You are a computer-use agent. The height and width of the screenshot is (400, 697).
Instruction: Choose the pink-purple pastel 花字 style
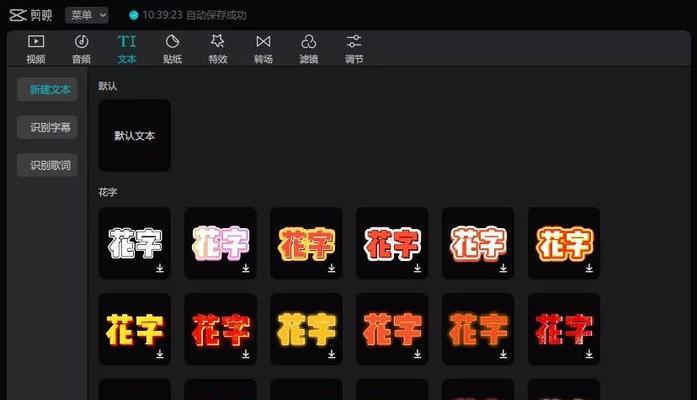point(220,243)
